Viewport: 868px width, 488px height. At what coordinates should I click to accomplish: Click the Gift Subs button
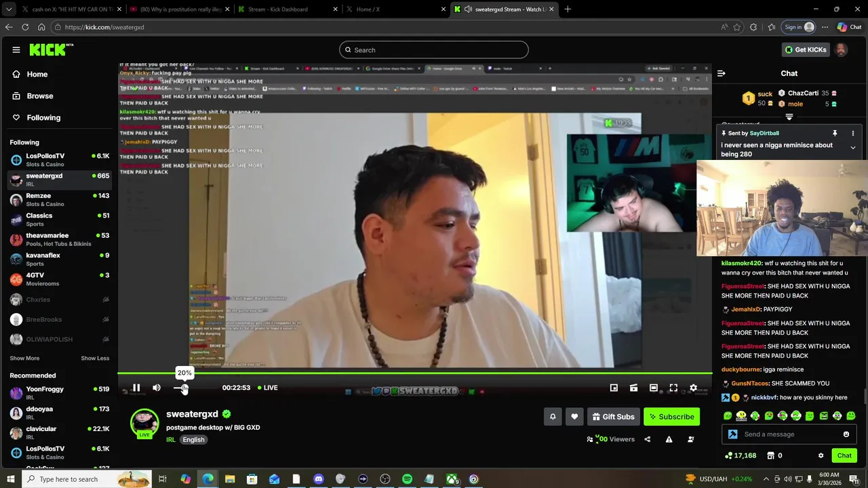(613, 417)
